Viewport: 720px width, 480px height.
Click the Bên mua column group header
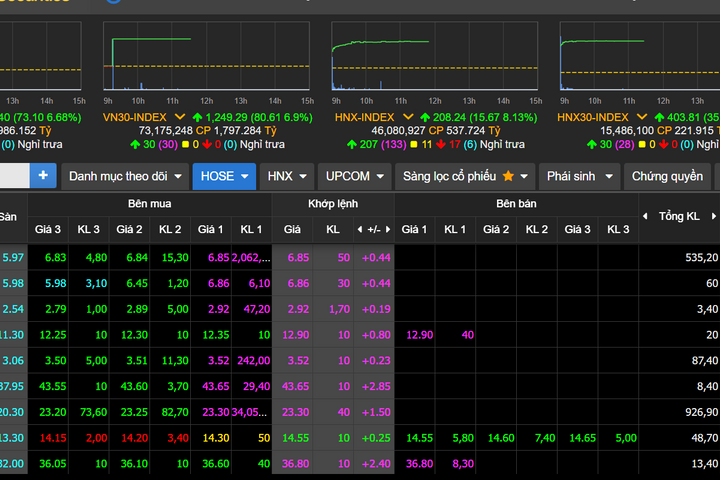150,204
